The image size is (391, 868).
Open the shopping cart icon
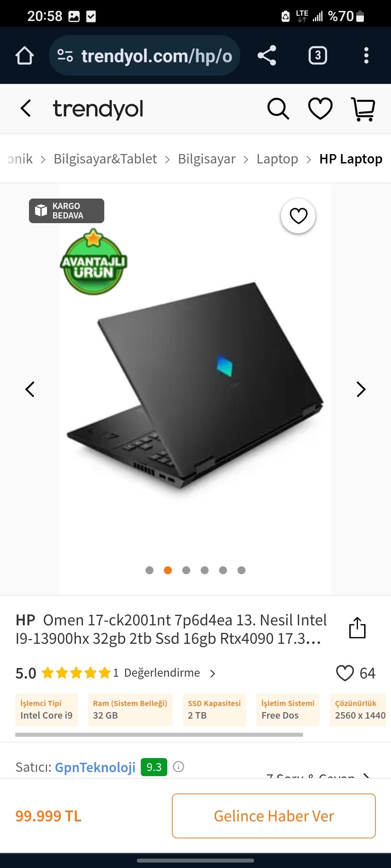click(x=363, y=109)
